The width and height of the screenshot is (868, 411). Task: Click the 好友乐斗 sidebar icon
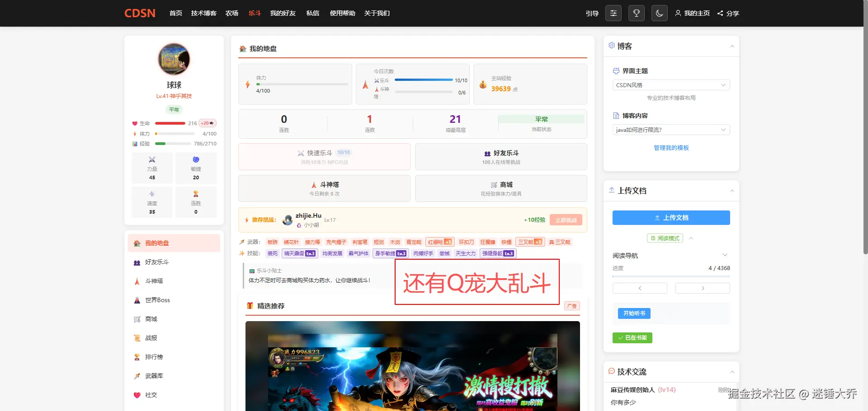(x=137, y=262)
